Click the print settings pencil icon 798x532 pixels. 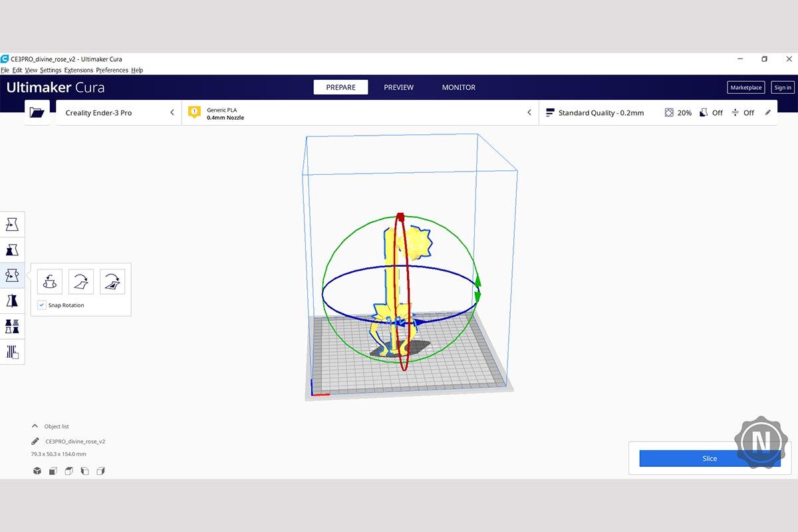768,112
